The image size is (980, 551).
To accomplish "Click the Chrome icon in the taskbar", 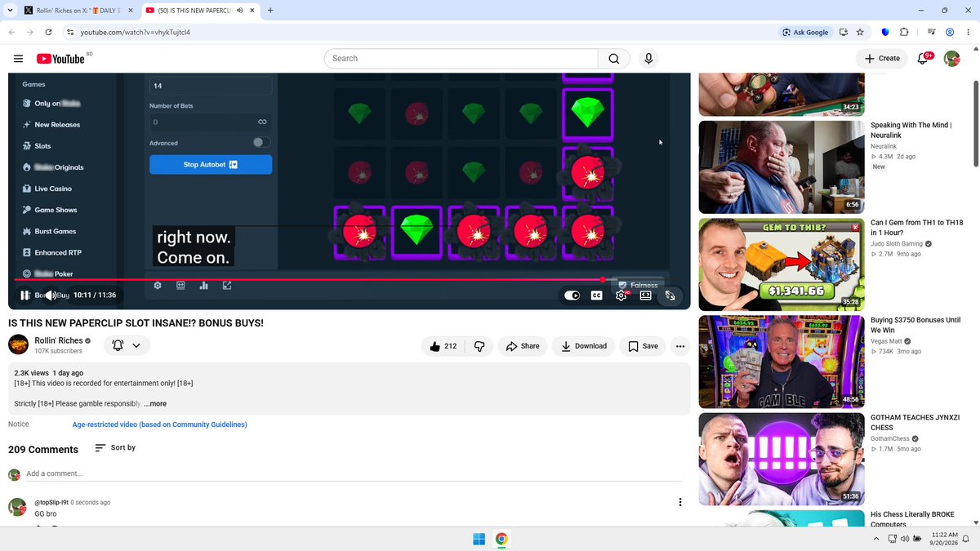I will pyautogui.click(x=501, y=539).
